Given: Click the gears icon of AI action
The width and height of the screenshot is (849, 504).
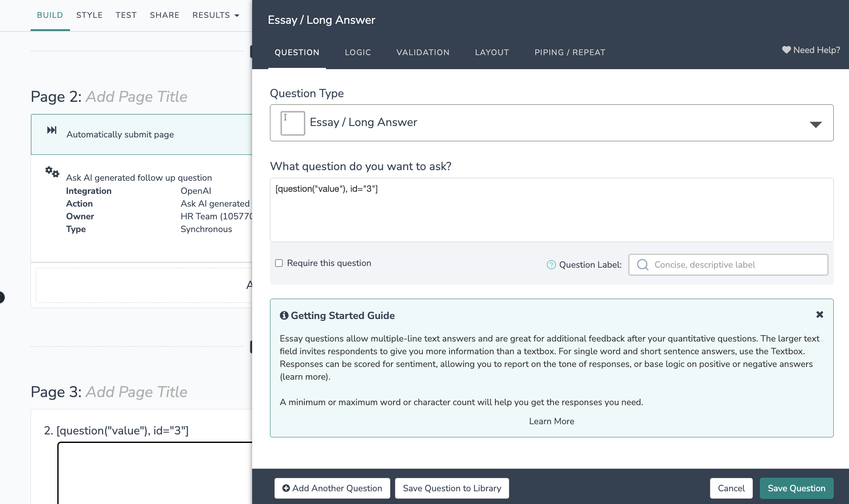Looking at the screenshot, I should 52,172.
